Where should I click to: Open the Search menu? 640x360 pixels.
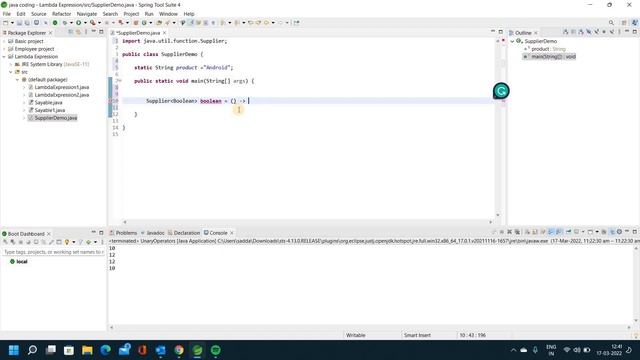point(110,14)
